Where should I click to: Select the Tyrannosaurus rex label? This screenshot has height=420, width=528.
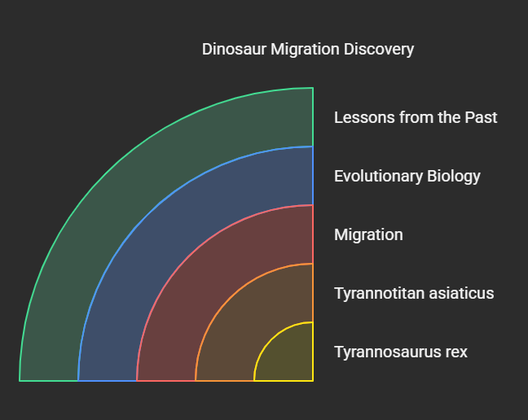[400, 352]
